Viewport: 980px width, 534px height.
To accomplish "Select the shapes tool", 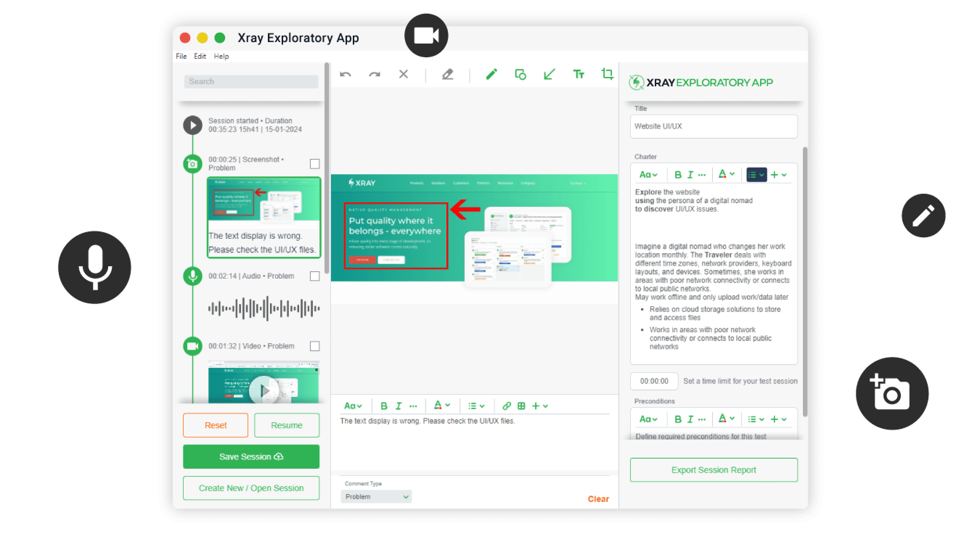I will pyautogui.click(x=520, y=74).
